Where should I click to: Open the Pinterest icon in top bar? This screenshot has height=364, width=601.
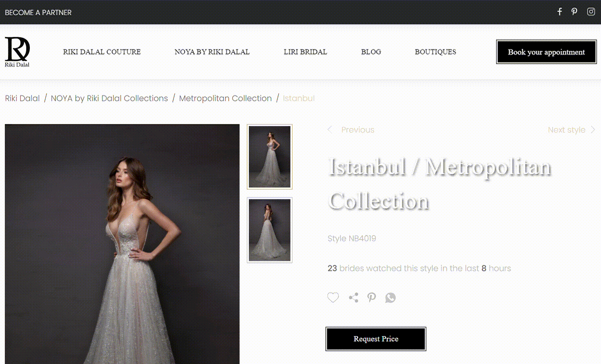(574, 12)
